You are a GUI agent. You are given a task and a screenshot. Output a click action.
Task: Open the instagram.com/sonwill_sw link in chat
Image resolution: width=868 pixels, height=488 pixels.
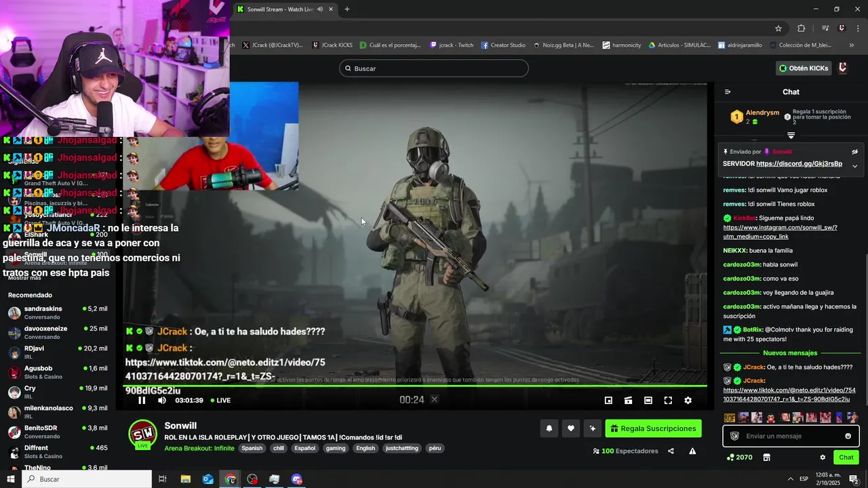click(780, 232)
